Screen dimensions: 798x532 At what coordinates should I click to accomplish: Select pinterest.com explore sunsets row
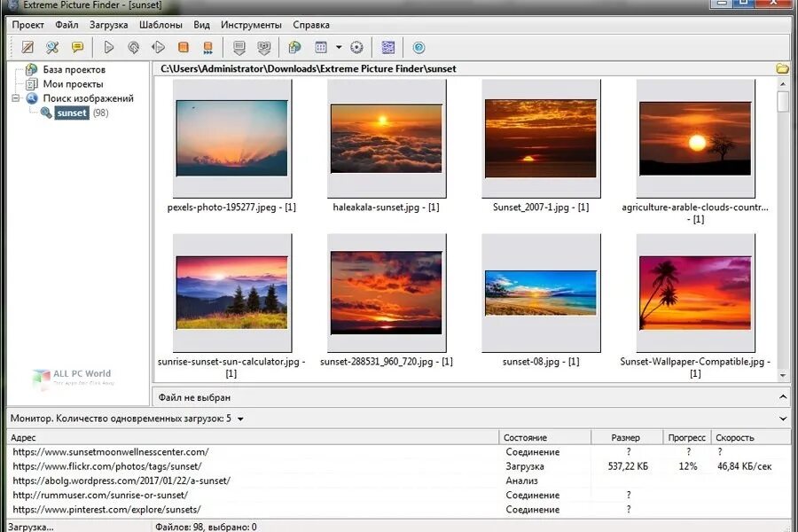tap(399, 509)
